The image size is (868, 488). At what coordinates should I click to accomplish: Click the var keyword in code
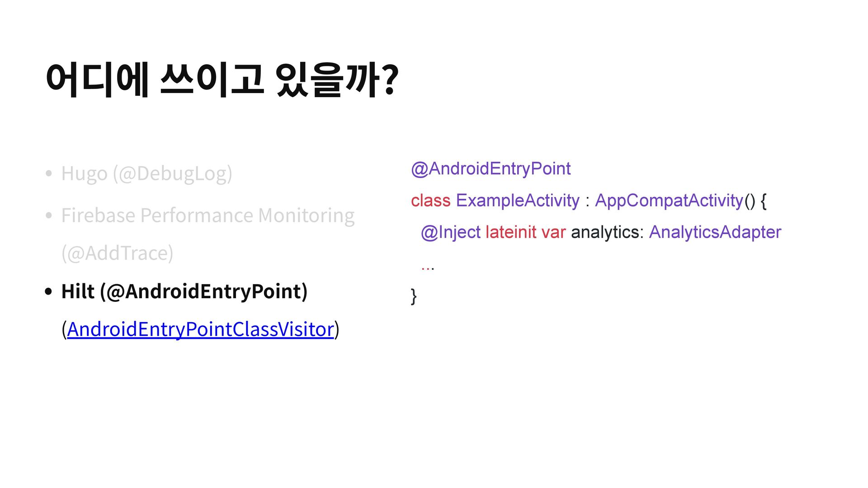553,232
